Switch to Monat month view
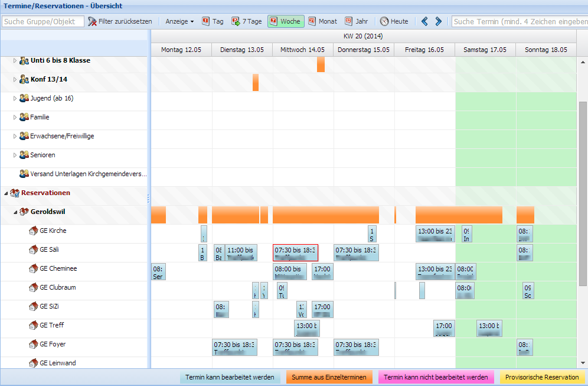Viewport: 588px width, 386px height. point(322,21)
